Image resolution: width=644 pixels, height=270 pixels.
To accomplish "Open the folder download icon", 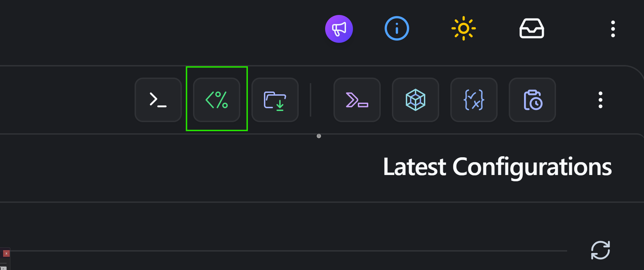I will click(275, 100).
